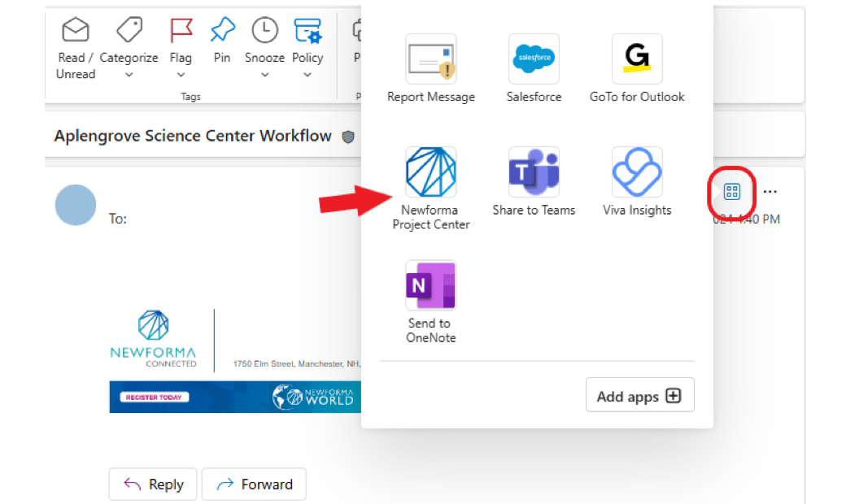Click the Newforma logo in the signature
This screenshot has width=846, height=504.
click(x=155, y=339)
